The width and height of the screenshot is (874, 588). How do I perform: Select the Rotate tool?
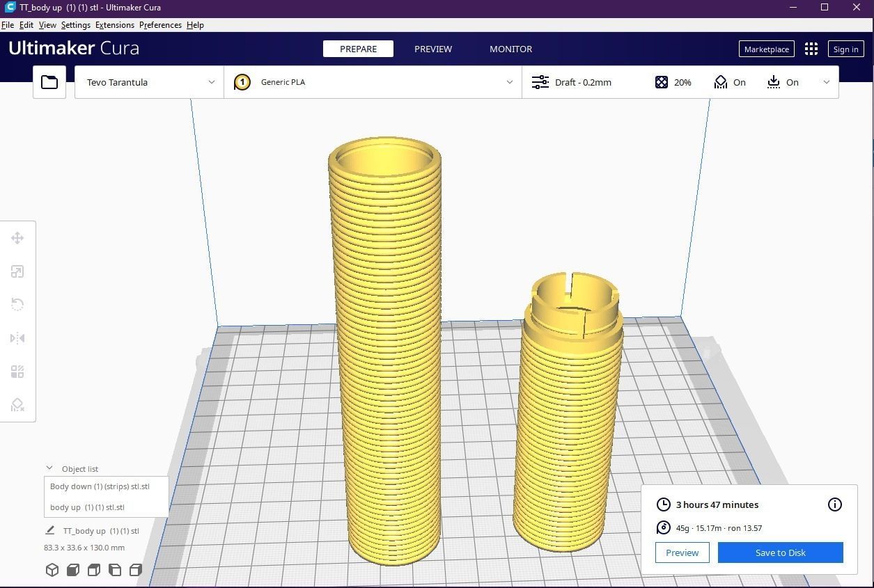[17, 305]
